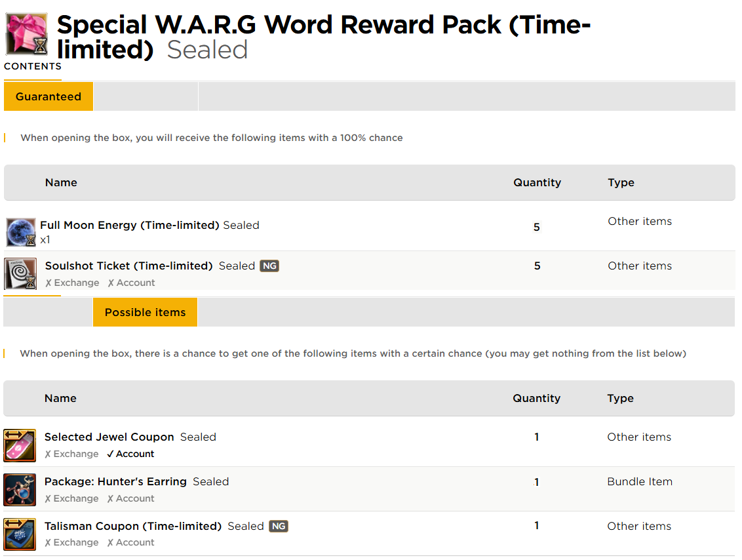The image size is (742, 560).
Task: Open the Selected Jewel Coupon icon
Action: (20, 445)
